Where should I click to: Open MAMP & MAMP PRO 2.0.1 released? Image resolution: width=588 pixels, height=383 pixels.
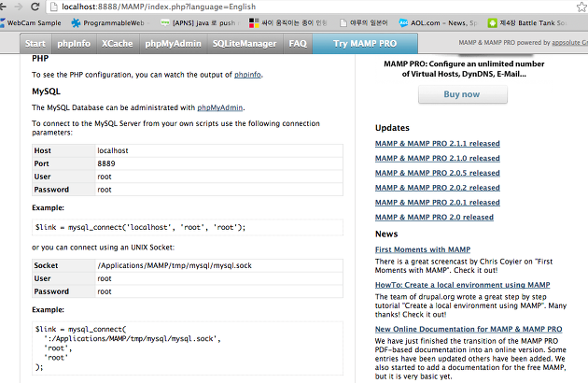pyautogui.click(x=437, y=203)
